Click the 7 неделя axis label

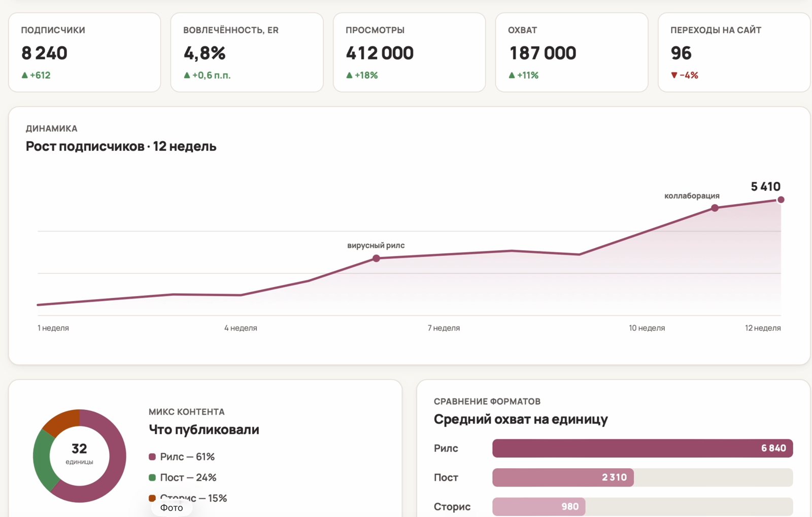point(444,328)
